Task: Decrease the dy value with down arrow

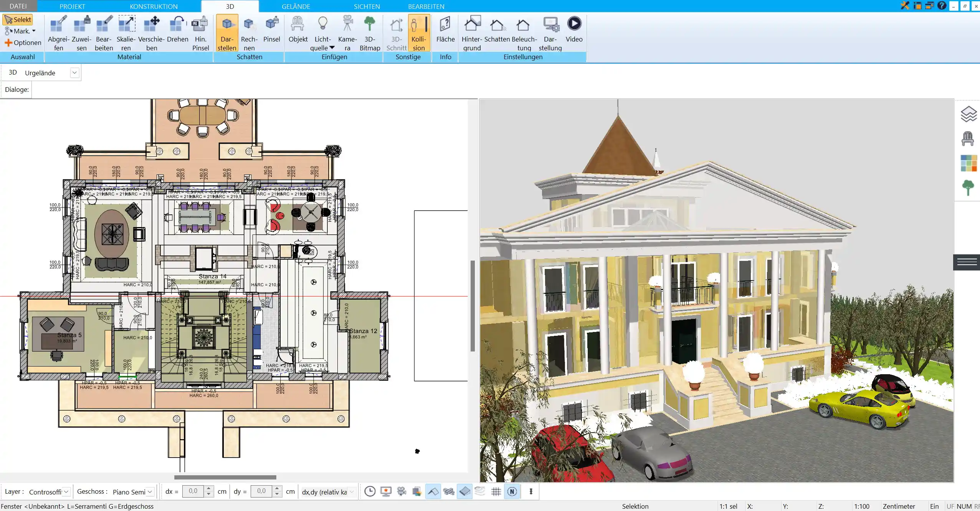Action: 277,494
